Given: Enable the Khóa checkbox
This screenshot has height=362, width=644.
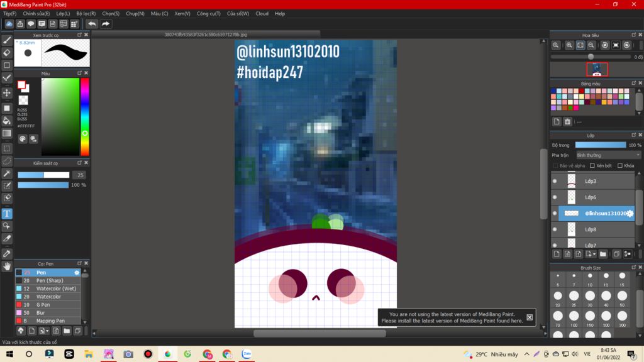Looking at the screenshot, I should click(620, 166).
